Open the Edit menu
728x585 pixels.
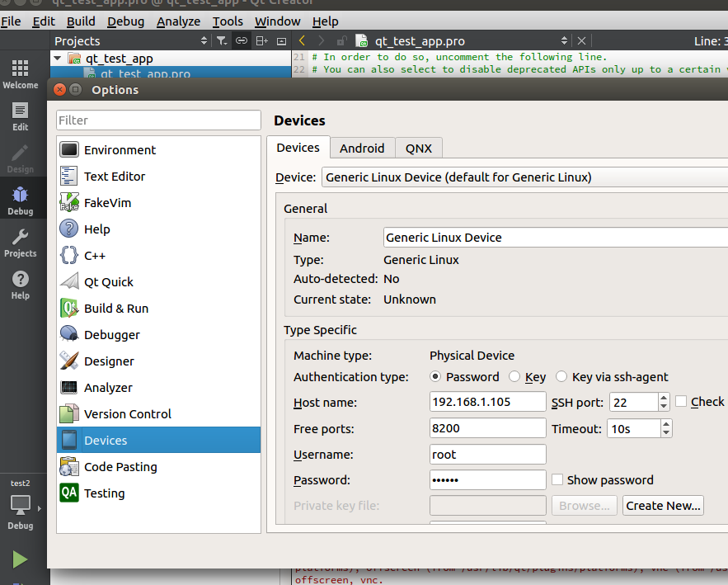tap(44, 21)
